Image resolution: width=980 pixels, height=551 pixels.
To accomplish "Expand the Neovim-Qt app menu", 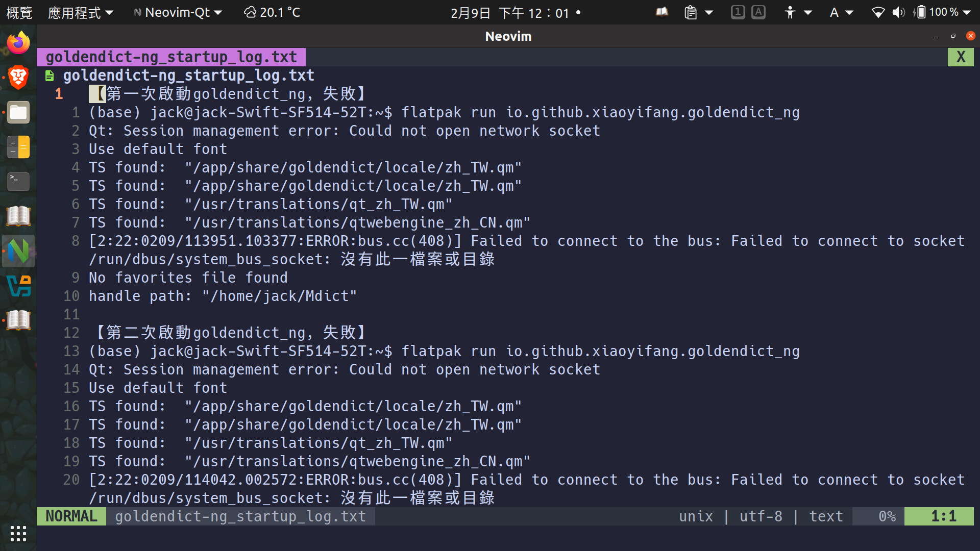I will [x=178, y=12].
